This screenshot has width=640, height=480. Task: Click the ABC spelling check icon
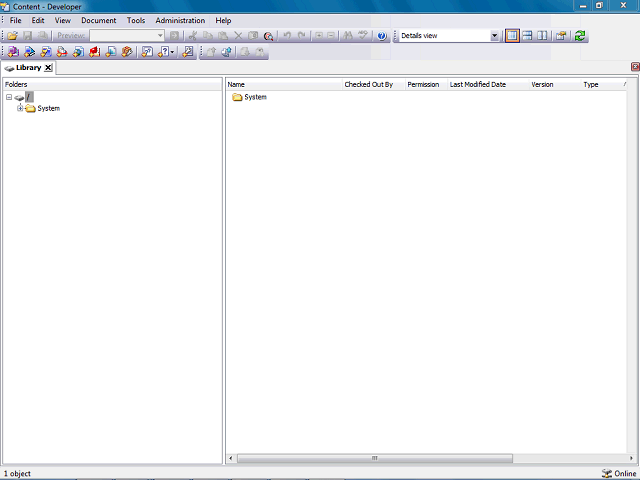click(x=363, y=36)
